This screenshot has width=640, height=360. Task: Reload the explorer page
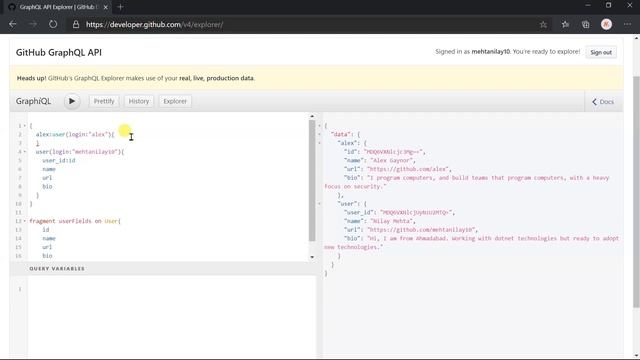tap(53, 24)
